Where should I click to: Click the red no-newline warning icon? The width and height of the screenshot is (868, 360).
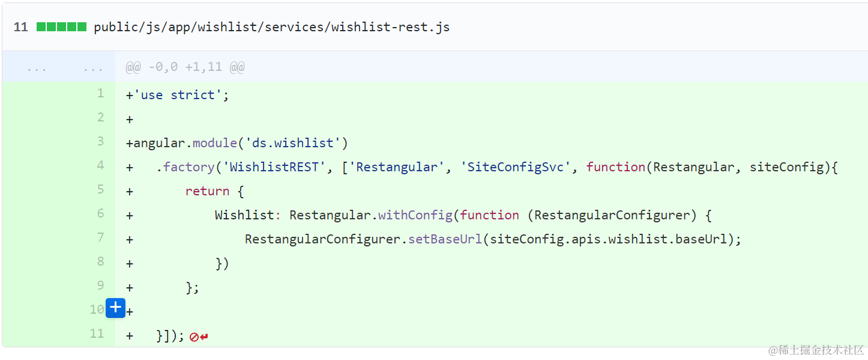coord(199,337)
